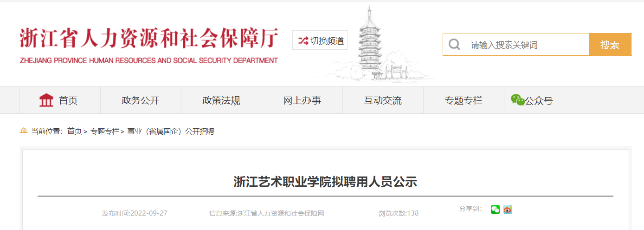Image resolution: width=644 pixels, height=230 pixels.
Task: Follow the 首页 breadcrumb link
Action: 74,131
